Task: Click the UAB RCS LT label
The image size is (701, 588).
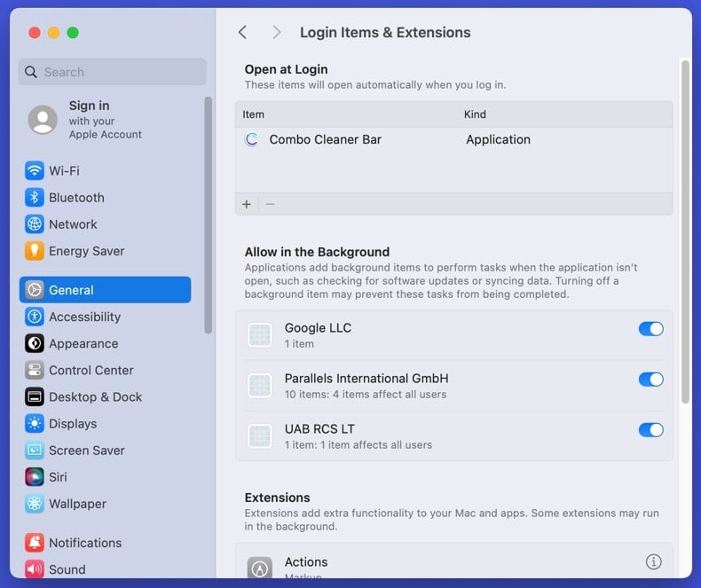Action: point(319,429)
